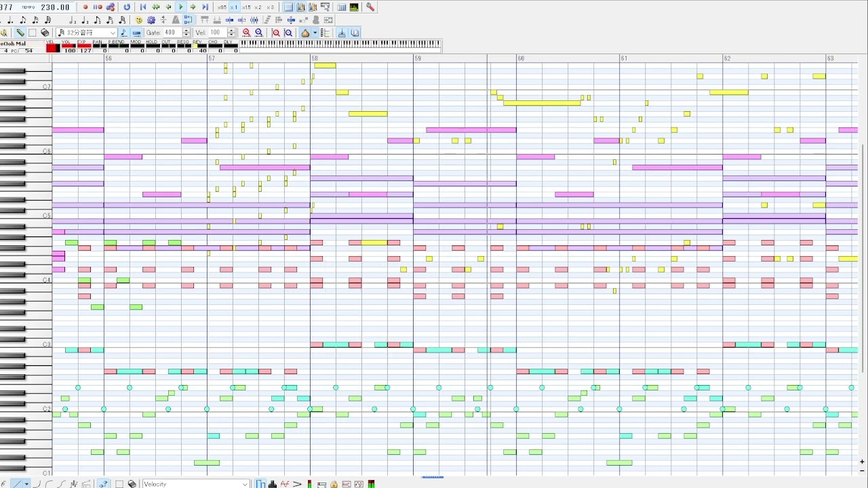The width and height of the screenshot is (868, 488).
Task: Click measure 62 on the ruler
Action: (x=727, y=58)
